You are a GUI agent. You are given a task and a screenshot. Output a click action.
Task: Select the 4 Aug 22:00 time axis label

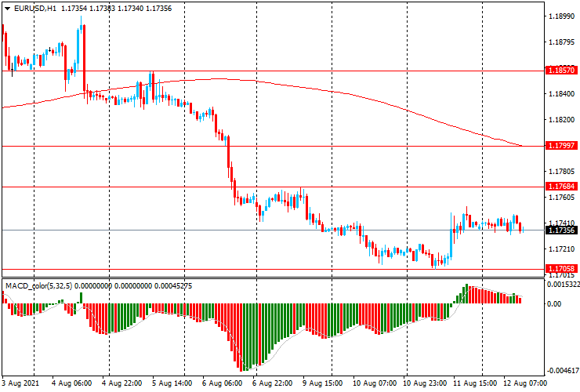point(121,383)
